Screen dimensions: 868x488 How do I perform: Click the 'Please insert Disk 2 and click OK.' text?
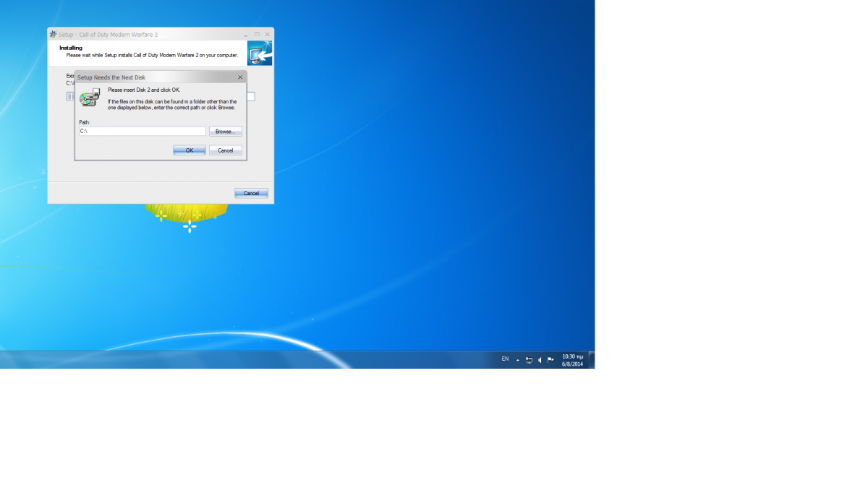[x=144, y=90]
